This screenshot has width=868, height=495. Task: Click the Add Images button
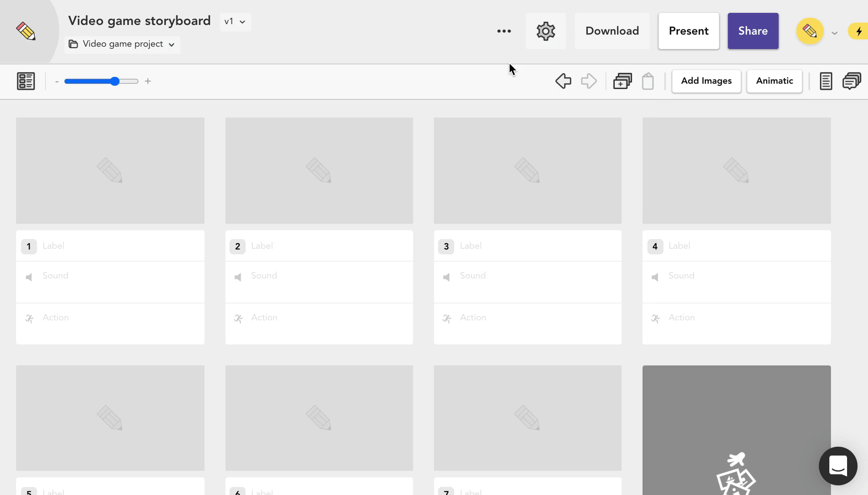[706, 81]
